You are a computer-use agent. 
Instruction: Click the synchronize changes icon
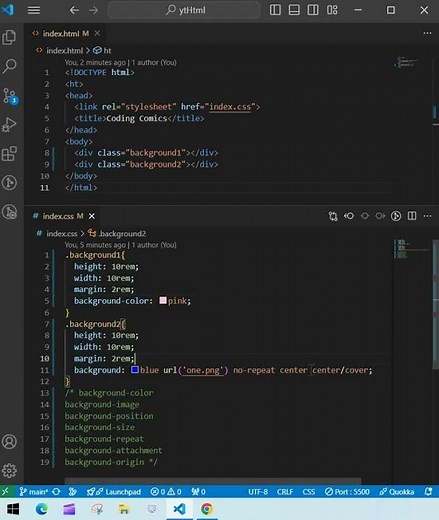pos(56,492)
